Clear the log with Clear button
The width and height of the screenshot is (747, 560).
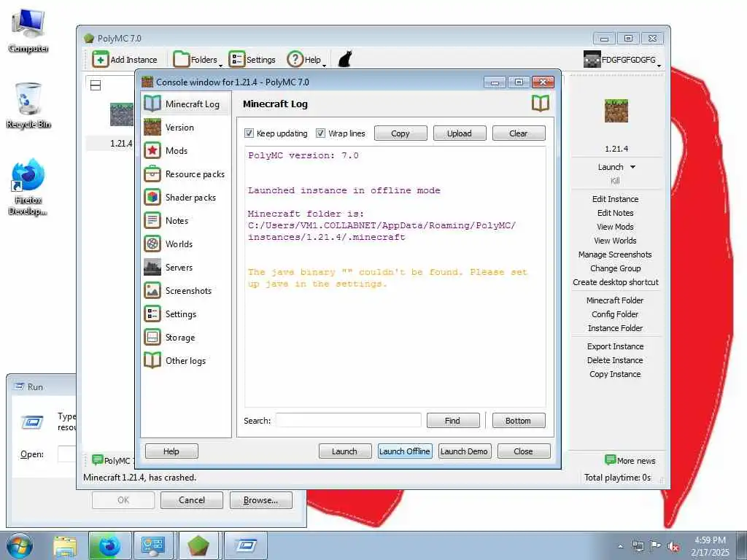(x=519, y=133)
